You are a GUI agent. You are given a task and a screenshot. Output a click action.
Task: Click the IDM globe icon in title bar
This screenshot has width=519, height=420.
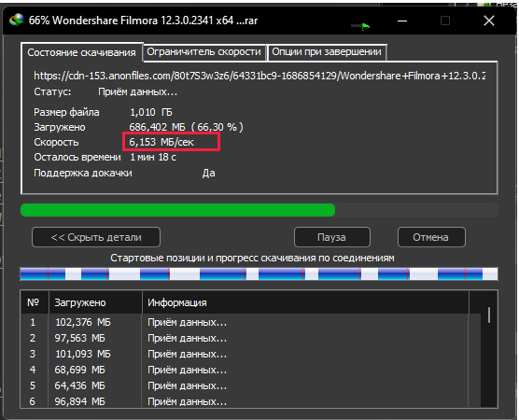click(16, 21)
